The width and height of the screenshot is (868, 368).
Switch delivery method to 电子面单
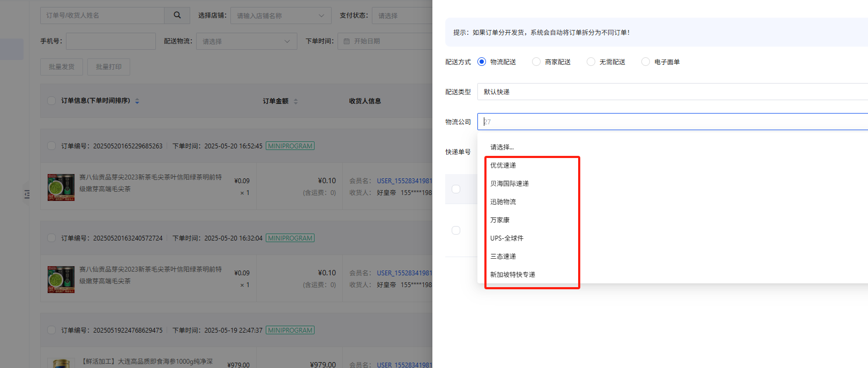click(646, 62)
